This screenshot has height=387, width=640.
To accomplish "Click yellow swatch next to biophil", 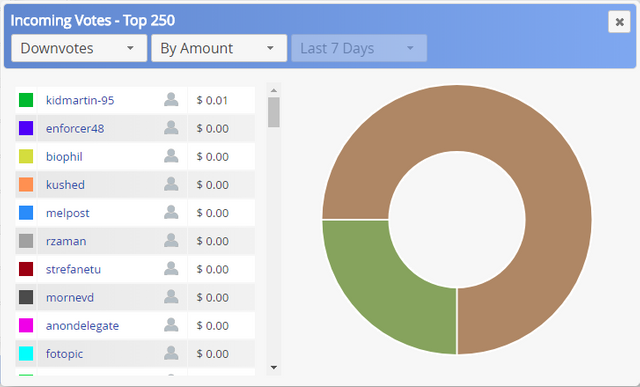I will tap(26, 156).
